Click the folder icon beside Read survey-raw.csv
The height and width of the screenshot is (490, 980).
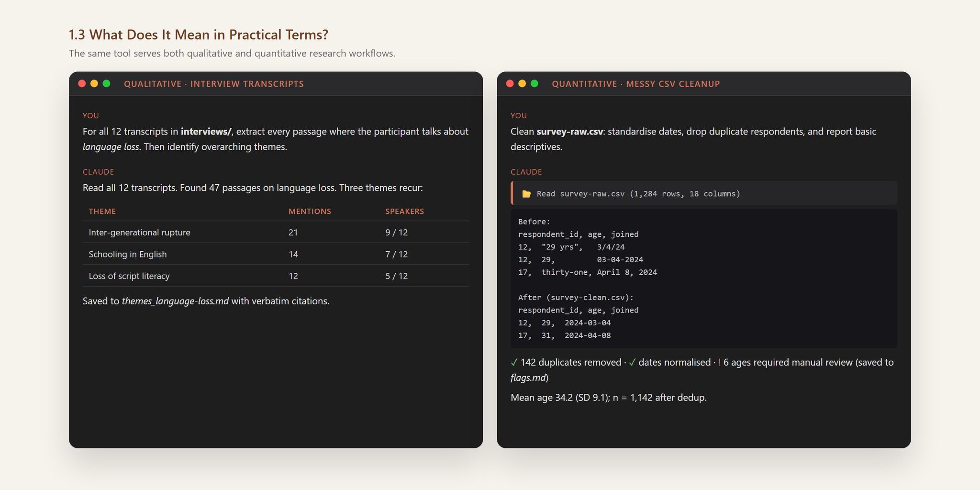click(526, 194)
